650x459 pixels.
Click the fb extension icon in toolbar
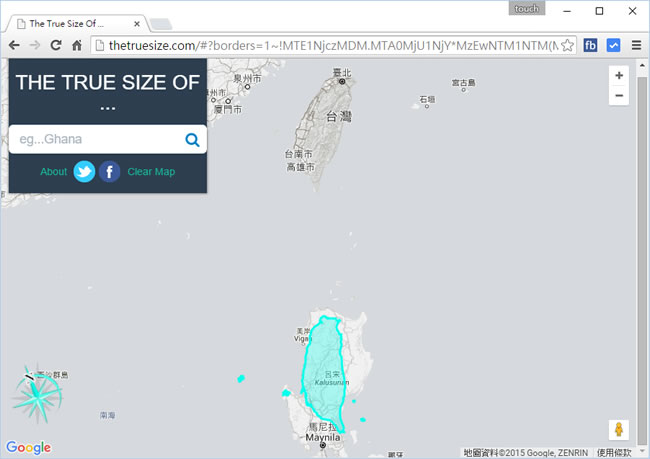tap(590, 45)
